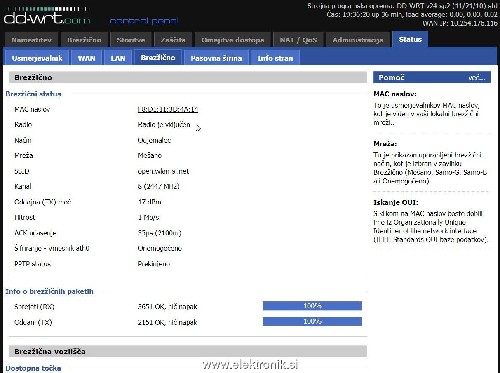500x373 pixels.
Task: Click the 'Prekinjeno' PPTP status value
Action: [154, 264]
